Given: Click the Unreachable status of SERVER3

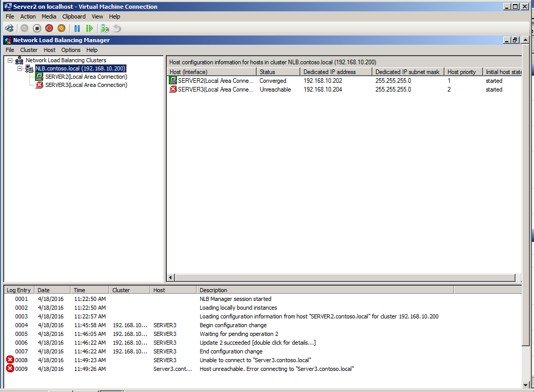Looking at the screenshot, I should pyautogui.click(x=275, y=89).
